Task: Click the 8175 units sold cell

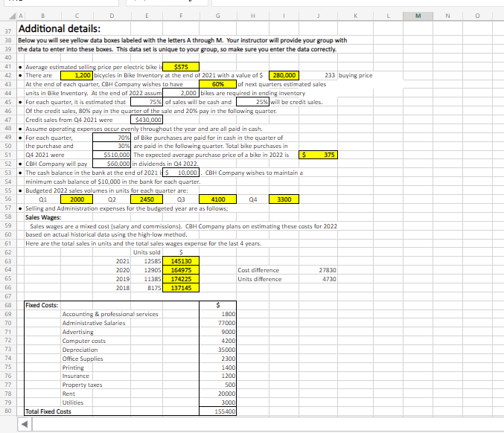Action: click(147, 288)
